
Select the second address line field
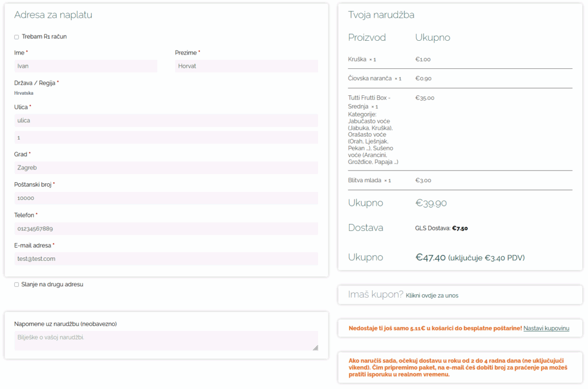pyautogui.click(x=166, y=138)
